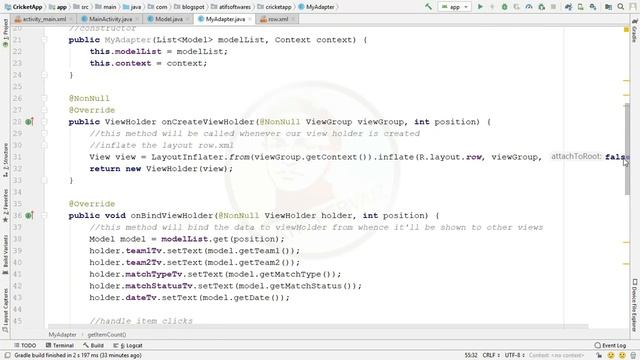Open the Project tool window sidebar tab
This screenshot has height=360, width=640.
[x=5, y=33]
